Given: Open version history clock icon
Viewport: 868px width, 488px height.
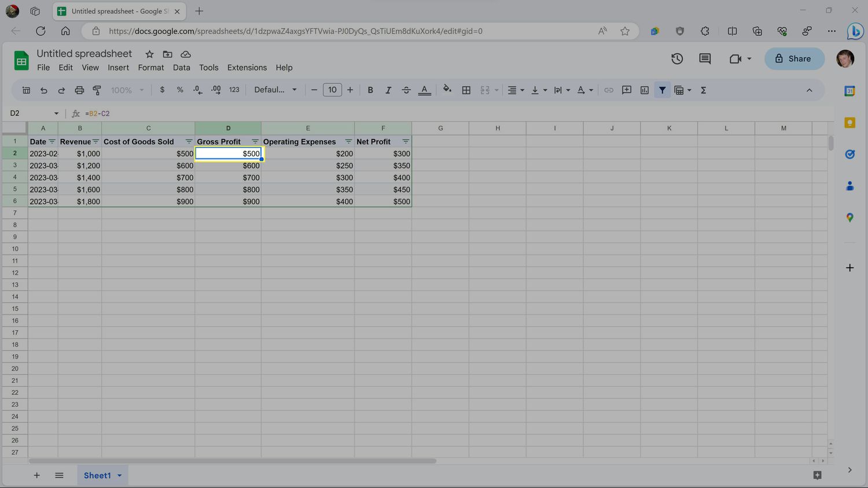Looking at the screenshot, I should 676,58.
